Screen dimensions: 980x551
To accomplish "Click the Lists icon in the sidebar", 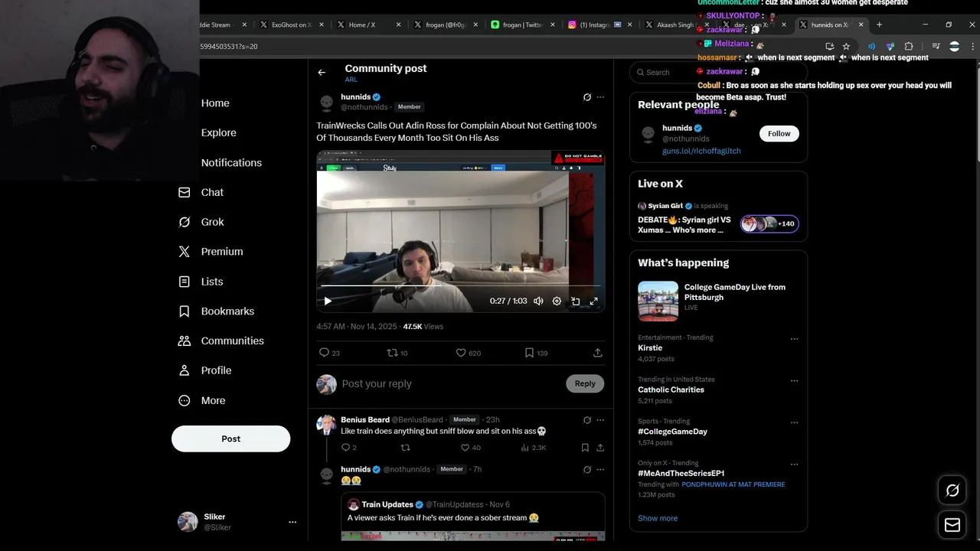I will point(184,282).
